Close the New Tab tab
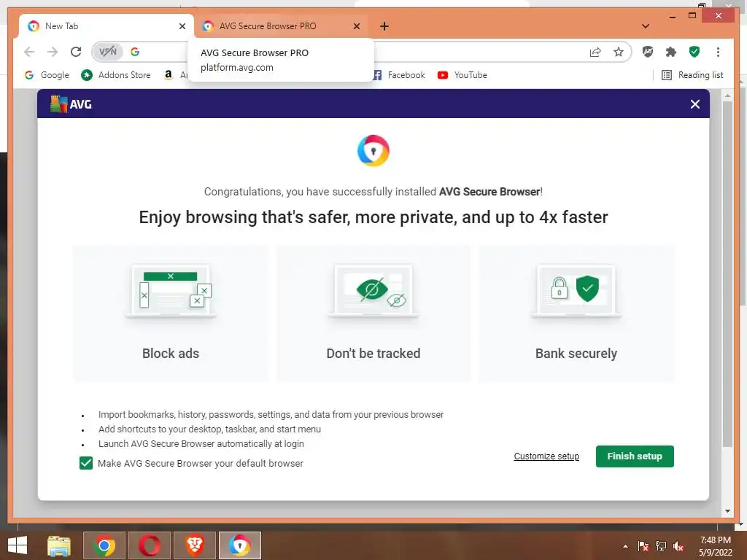The width and height of the screenshot is (747, 560). click(x=182, y=26)
